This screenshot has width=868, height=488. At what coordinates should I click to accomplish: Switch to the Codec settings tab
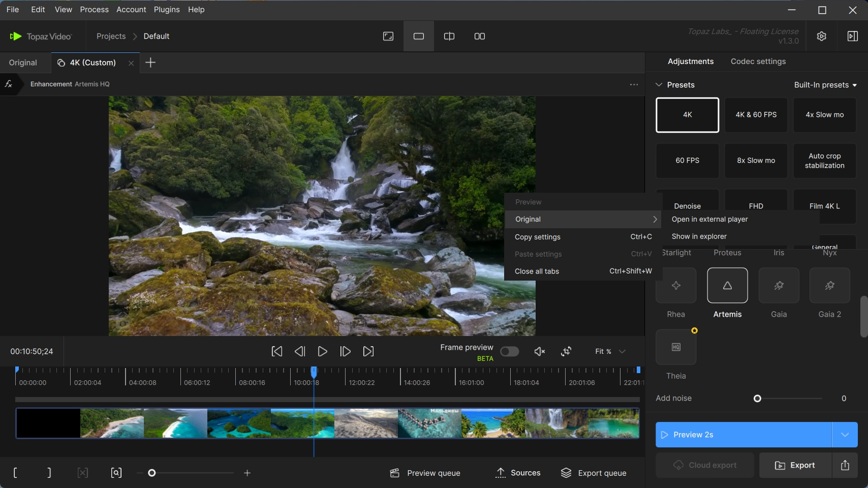pos(758,62)
